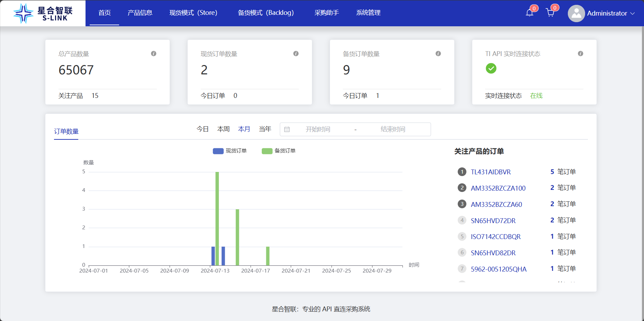The height and width of the screenshot is (321, 644).
Task: Filter chart by 本周
Action: click(223, 129)
